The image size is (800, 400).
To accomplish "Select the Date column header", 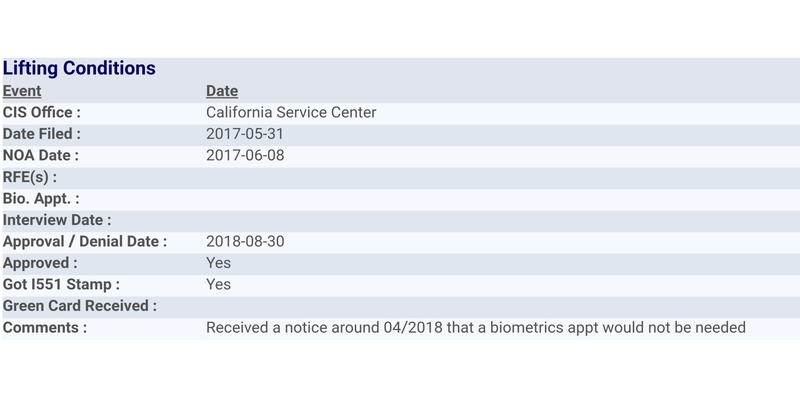I will click(222, 91).
